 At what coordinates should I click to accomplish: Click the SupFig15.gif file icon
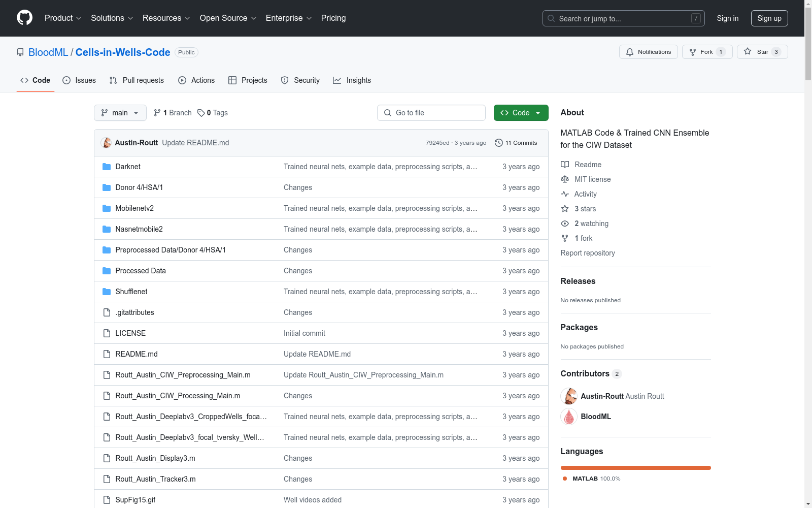coord(107,500)
